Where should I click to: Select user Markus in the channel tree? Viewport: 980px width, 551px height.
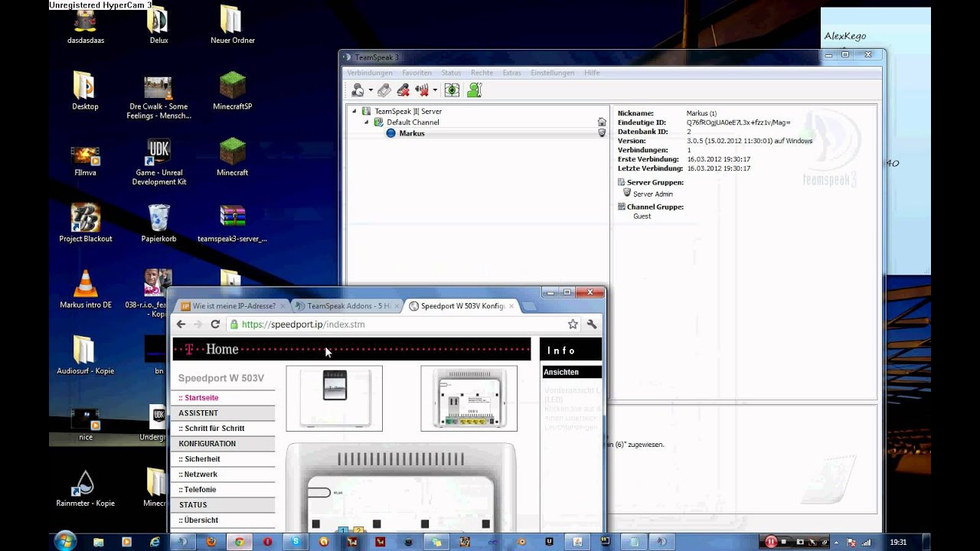click(411, 133)
